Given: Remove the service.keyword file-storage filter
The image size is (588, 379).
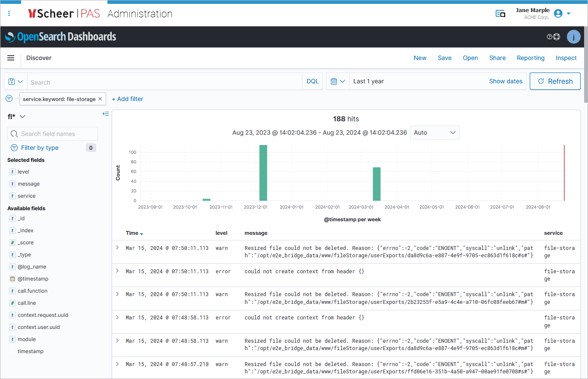Looking at the screenshot, I should 100,98.
